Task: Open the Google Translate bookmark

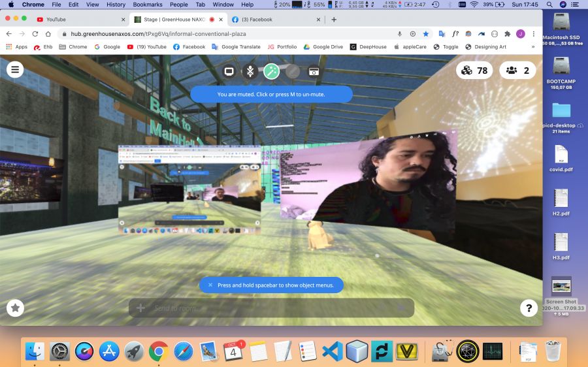Action: [237, 47]
